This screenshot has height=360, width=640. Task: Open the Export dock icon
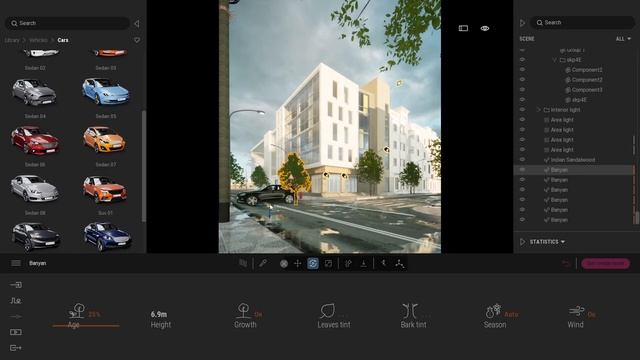coord(16,348)
